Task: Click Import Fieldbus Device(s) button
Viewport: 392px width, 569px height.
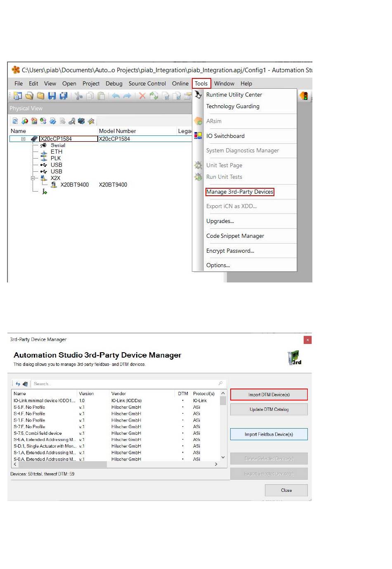Action: pos(269,434)
